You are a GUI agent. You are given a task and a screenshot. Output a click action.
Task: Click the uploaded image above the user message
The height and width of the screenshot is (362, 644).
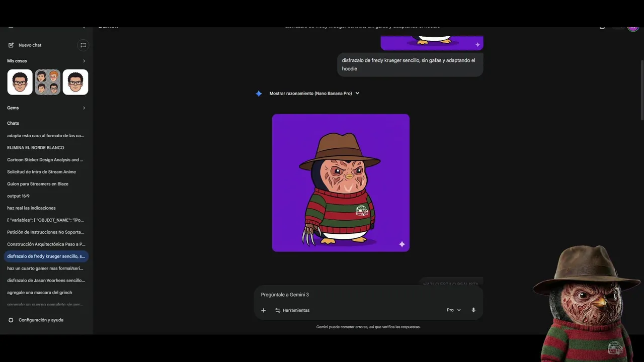point(432,43)
